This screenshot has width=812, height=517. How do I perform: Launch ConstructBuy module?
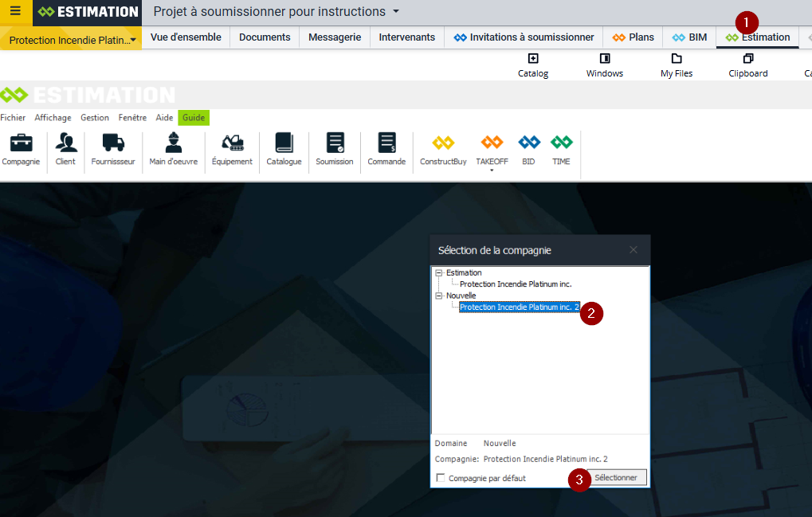[443, 143]
